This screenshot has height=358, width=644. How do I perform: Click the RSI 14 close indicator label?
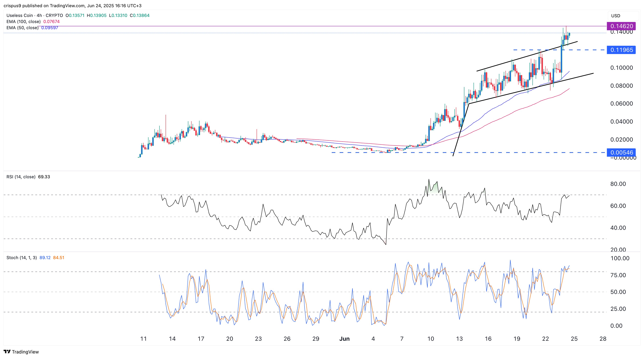click(x=21, y=177)
